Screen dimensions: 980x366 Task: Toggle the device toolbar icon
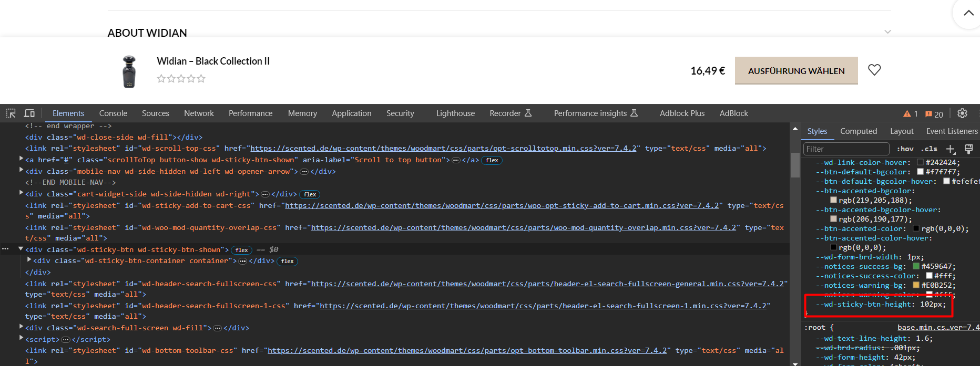(29, 113)
